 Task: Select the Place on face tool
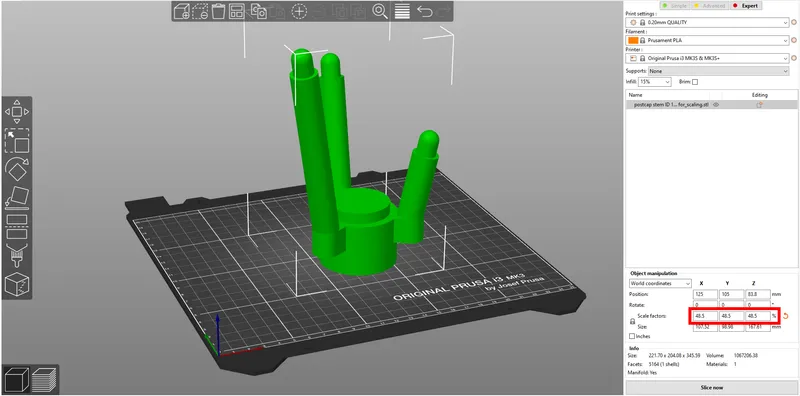pyautogui.click(x=17, y=198)
